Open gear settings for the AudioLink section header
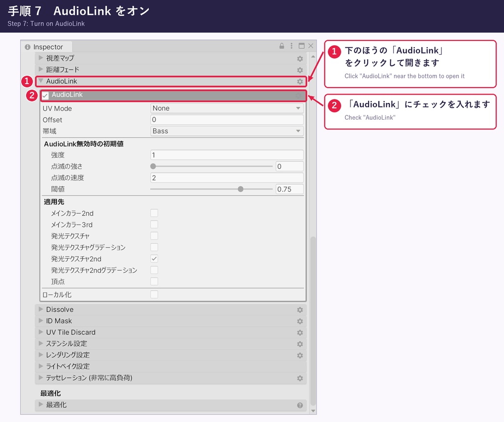The image size is (504, 422). [x=300, y=81]
